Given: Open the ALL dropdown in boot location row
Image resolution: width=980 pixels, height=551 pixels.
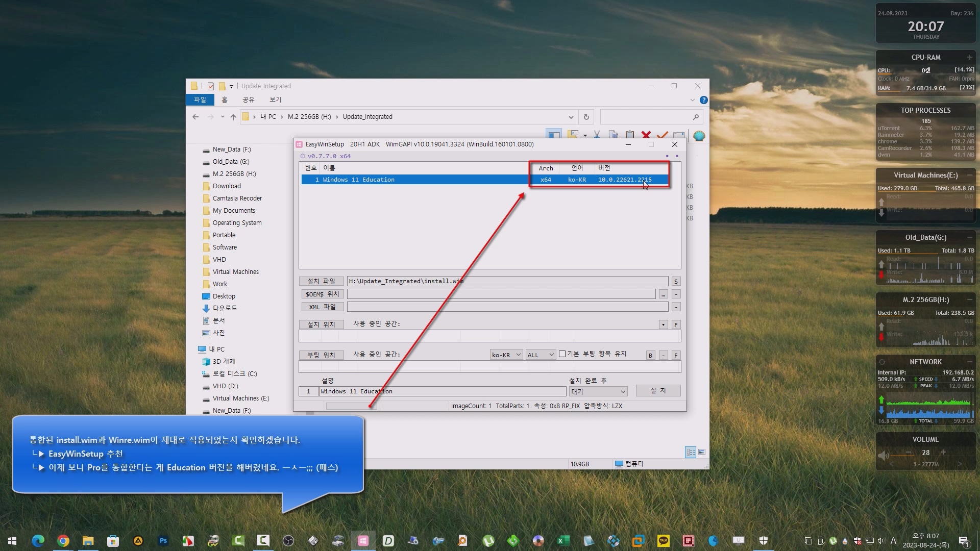Looking at the screenshot, I should [x=541, y=355].
